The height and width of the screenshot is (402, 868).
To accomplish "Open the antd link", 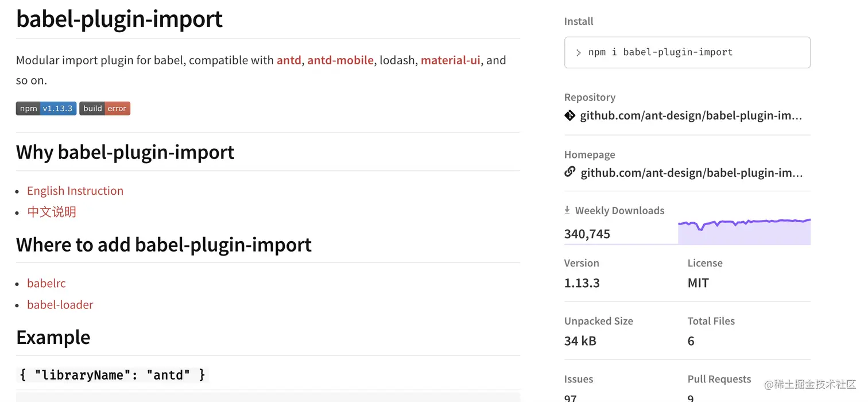I will coord(289,60).
